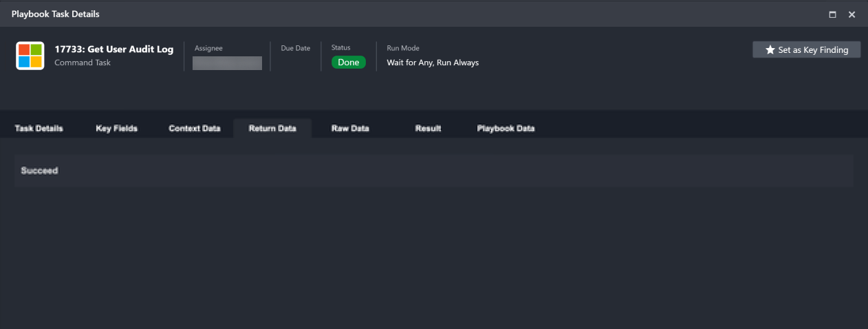
Task: Click the Run Mode label
Action: tap(403, 48)
